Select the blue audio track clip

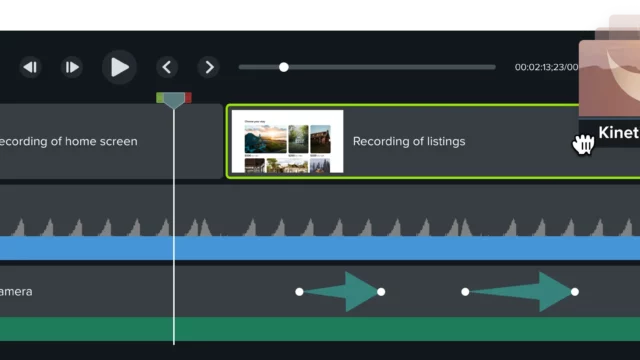pyautogui.click(x=320, y=248)
